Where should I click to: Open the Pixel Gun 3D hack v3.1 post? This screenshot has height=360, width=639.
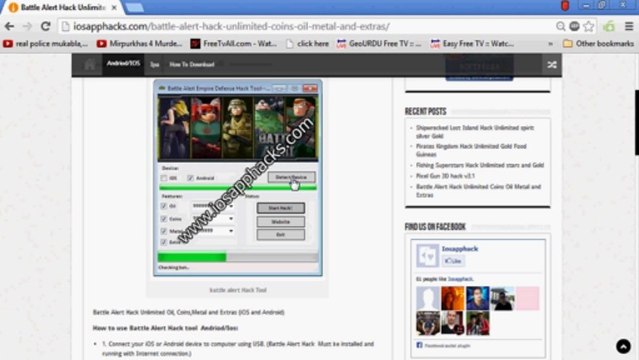click(x=445, y=176)
